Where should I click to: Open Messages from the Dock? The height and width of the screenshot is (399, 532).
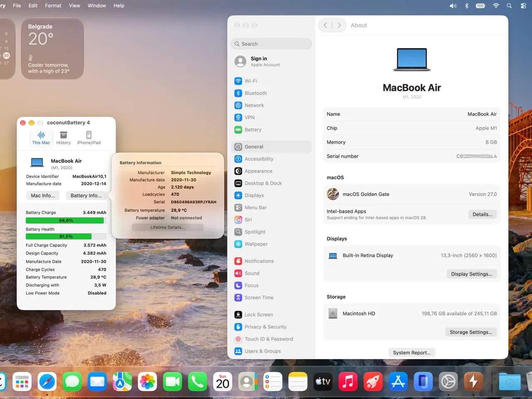coord(72,382)
